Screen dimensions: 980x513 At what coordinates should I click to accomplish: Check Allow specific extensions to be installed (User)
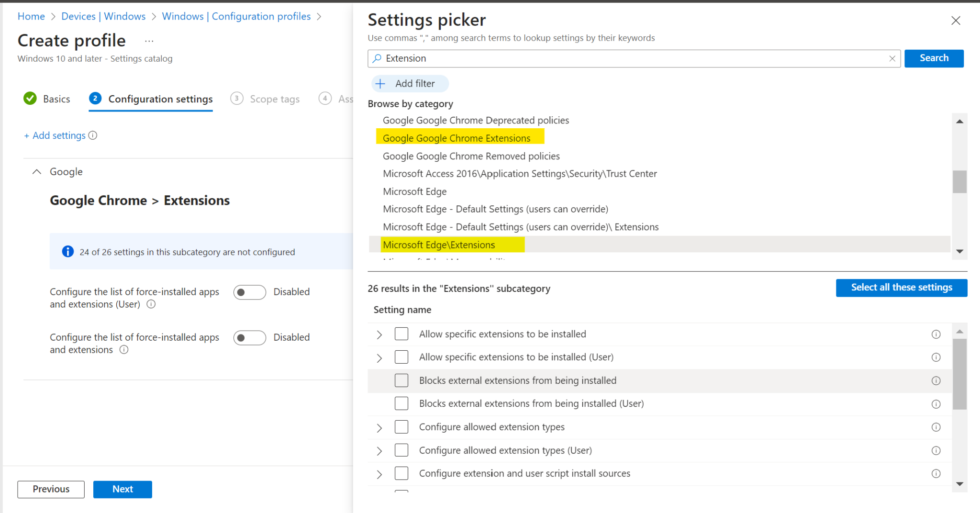click(x=401, y=357)
